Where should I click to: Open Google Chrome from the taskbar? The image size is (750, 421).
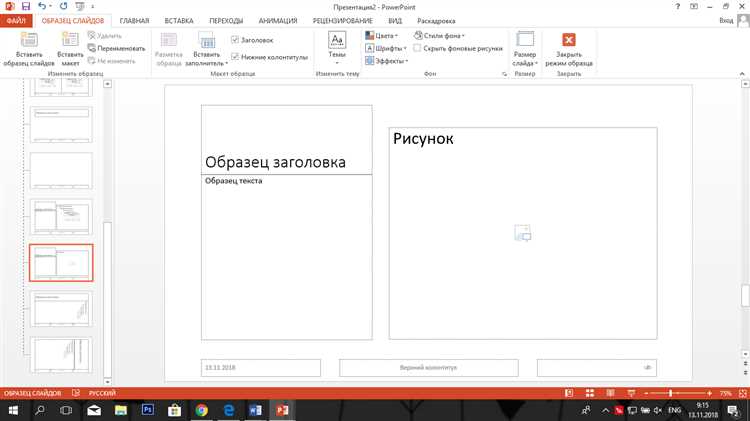tap(201, 410)
